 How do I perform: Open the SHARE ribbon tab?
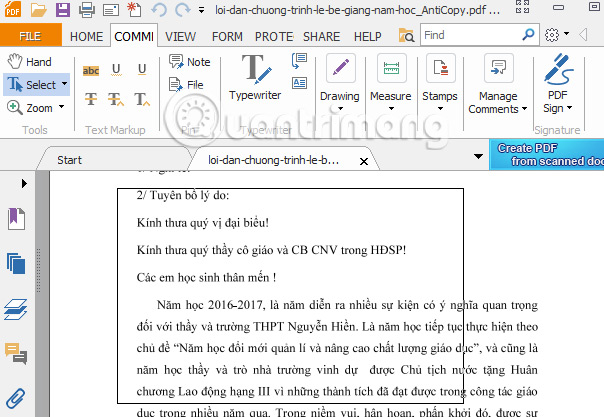coord(321,36)
